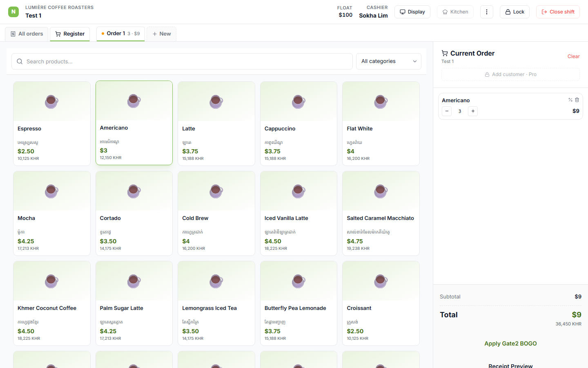
Task: Open the Kitchen view button
Action: (x=455, y=12)
